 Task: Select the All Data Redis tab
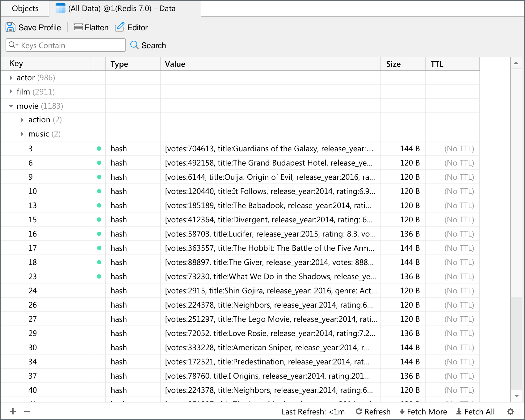pyautogui.click(x=122, y=8)
